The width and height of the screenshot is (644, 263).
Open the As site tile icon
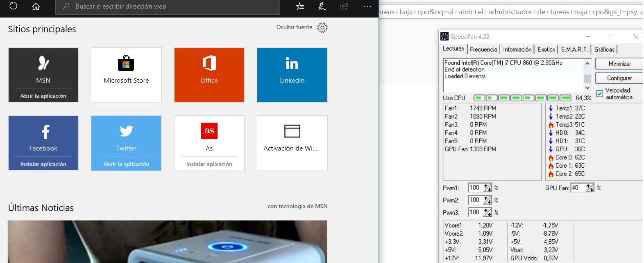coord(209,131)
